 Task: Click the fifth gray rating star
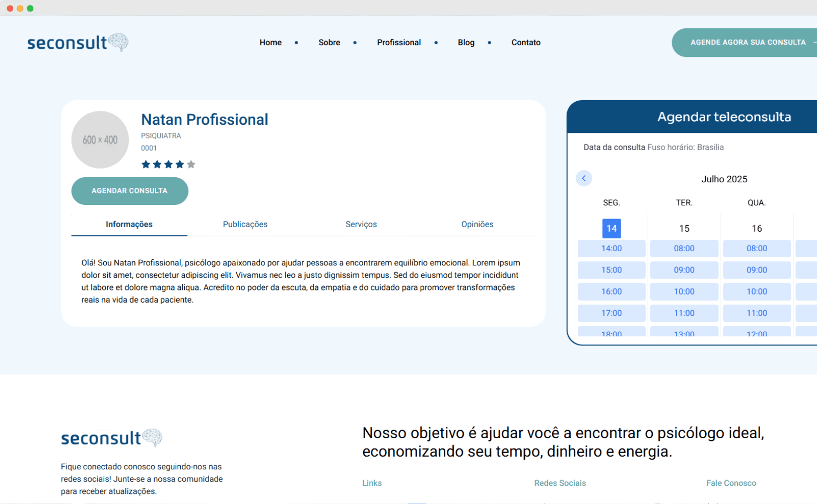click(191, 164)
